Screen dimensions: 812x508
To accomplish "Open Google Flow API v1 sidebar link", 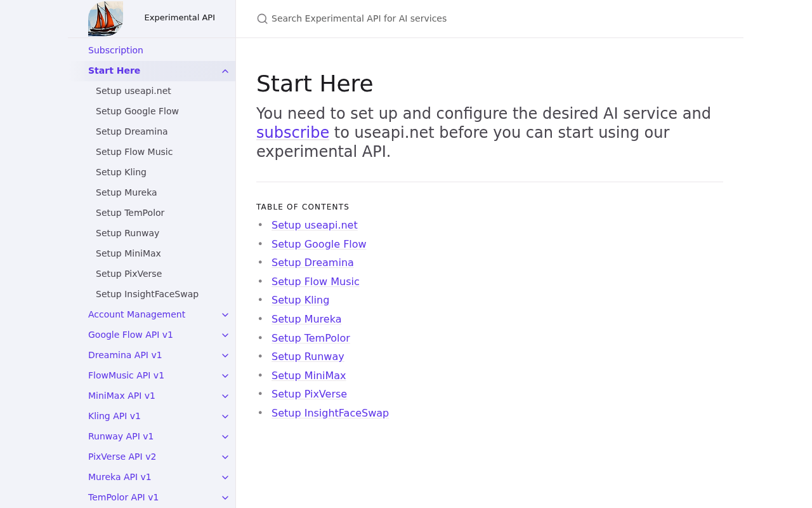I will pyautogui.click(x=130, y=335).
